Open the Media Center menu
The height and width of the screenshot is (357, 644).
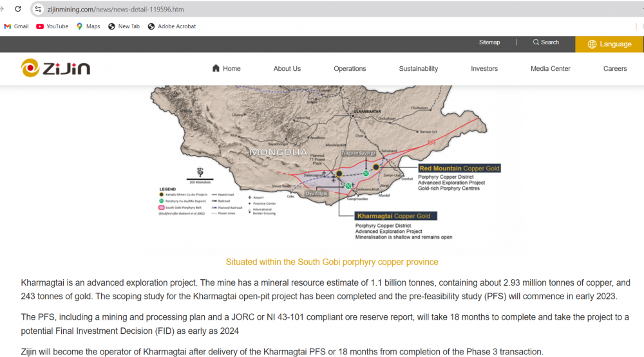pyautogui.click(x=551, y=69)
